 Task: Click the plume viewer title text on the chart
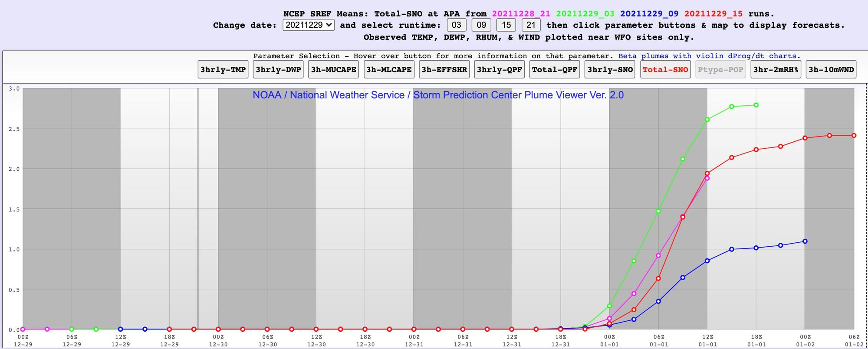tap(438, 95)
